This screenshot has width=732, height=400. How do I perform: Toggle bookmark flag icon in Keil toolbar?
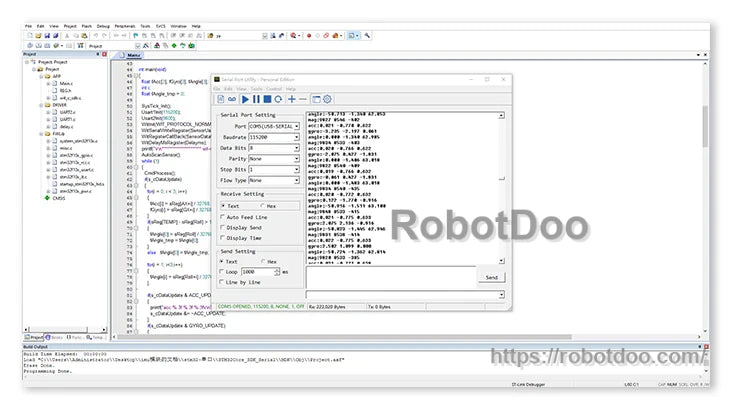pyautogui.click(x=136, y=35)
